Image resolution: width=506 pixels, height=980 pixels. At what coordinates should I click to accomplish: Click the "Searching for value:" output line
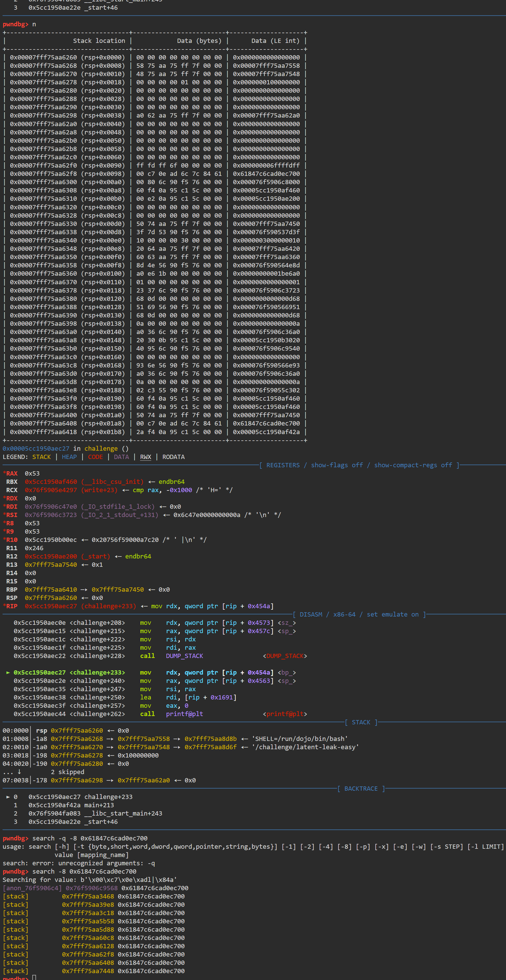point(90,880)
